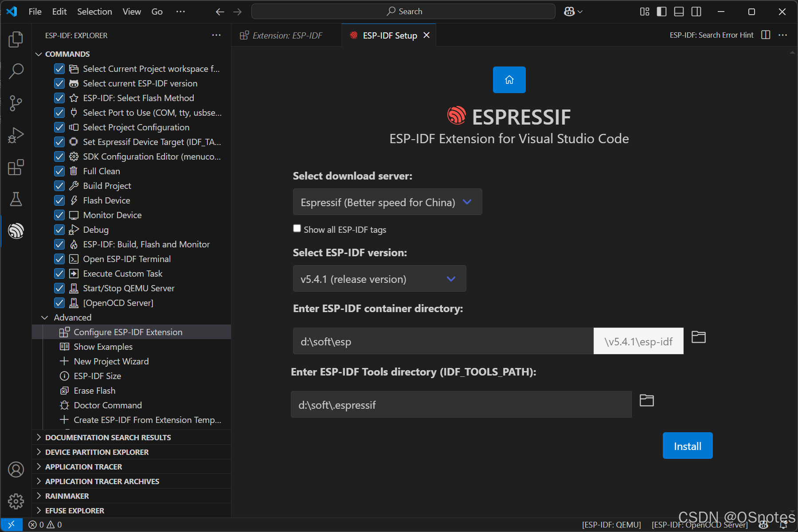Browse folder for ESP-IDF Tools directory
The image size is (798, 532).
(x=646, y=401)
